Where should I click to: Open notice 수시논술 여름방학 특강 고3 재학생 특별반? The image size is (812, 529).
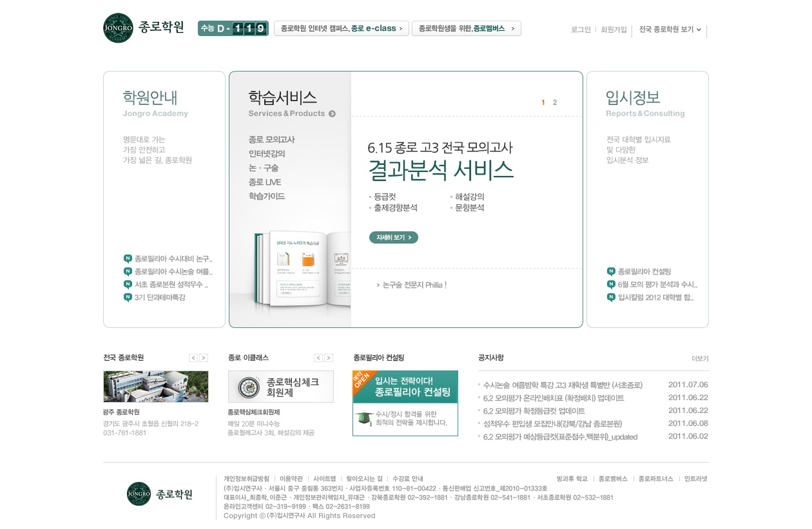(563, 385)
